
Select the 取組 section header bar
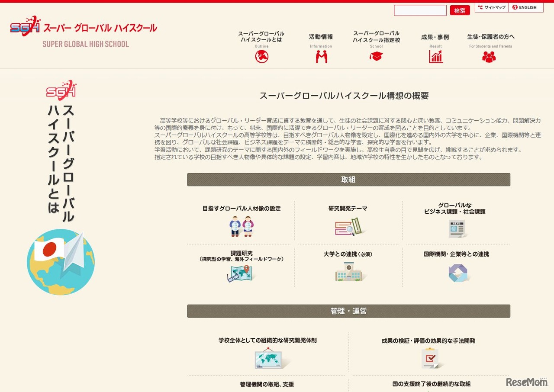coord(348,179)
